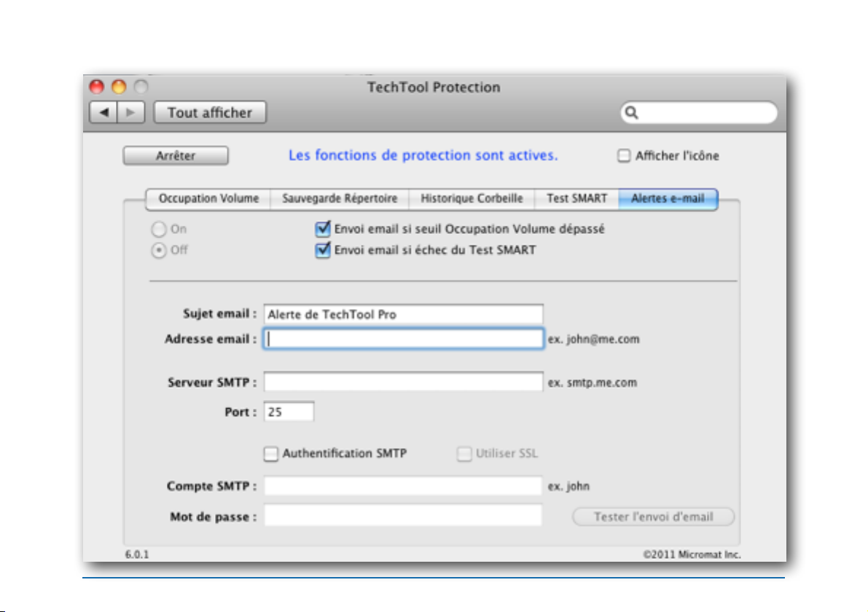Click the Tester l'envoi d'email button

[x=653, y=517]
